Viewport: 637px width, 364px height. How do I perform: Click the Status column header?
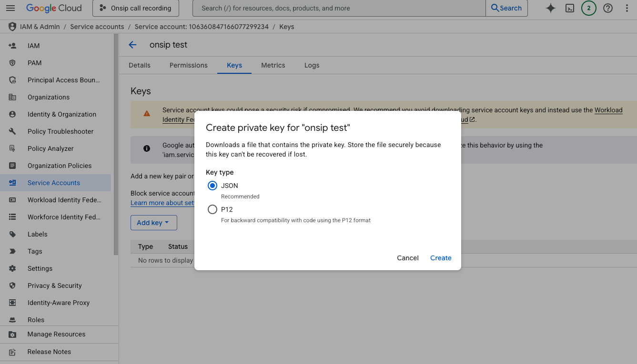point(178,246)
